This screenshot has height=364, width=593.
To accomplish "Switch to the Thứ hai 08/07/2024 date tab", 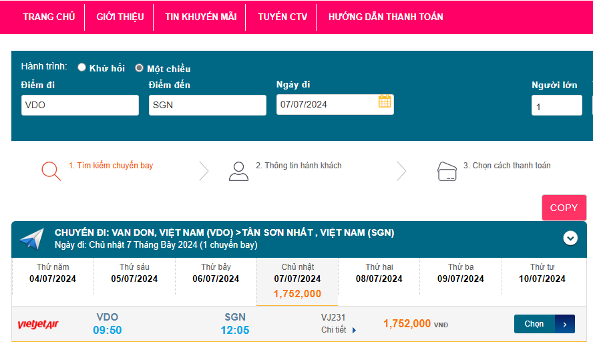I will 379,273.
